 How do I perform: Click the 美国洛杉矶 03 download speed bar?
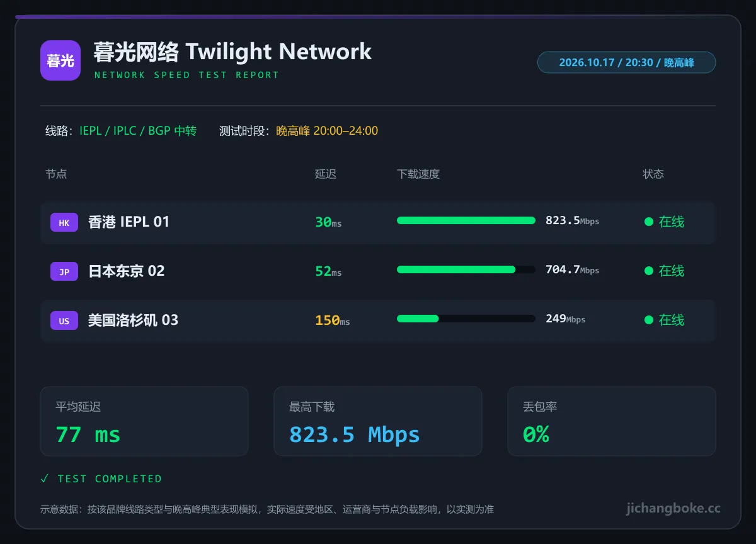[466, 319]
